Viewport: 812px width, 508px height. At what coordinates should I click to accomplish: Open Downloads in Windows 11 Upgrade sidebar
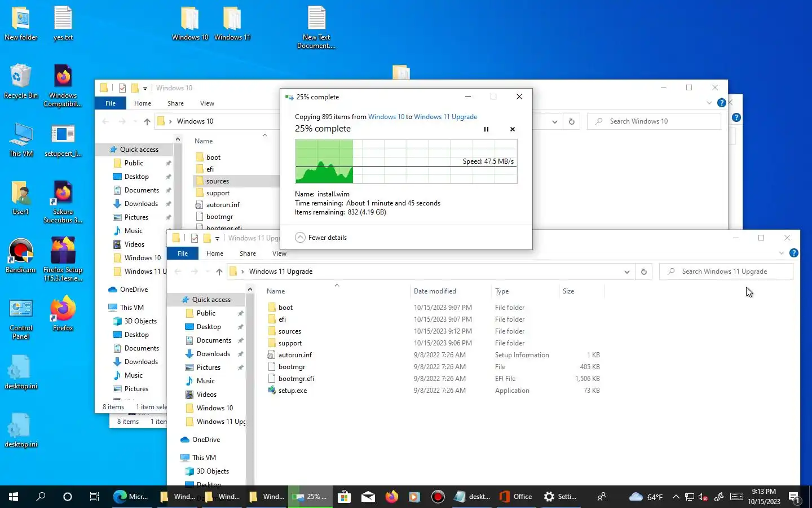pyautogui.click(x=213, y=354)
